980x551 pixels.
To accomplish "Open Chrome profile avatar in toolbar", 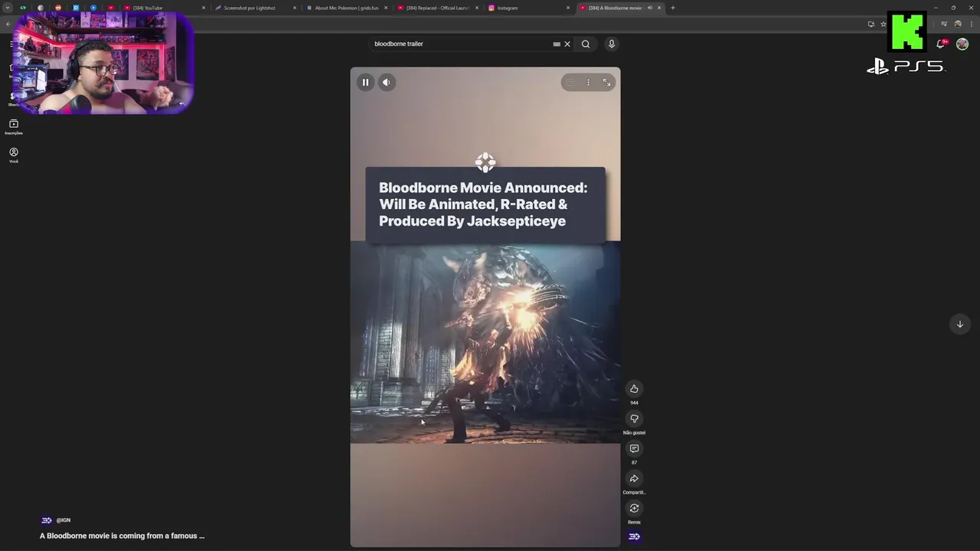I will pos(957,24).
